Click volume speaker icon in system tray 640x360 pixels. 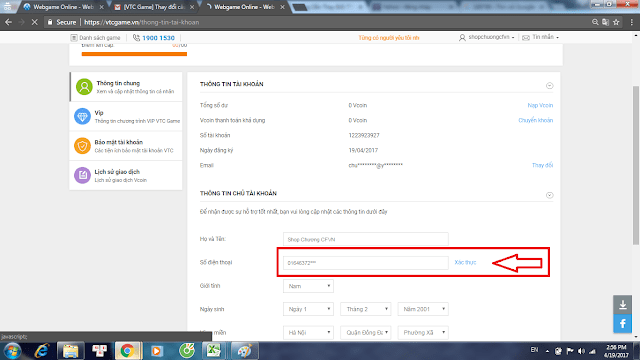581,351
